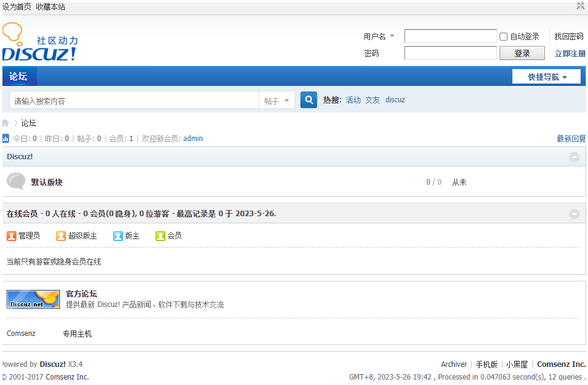
Task: Select the 论坛 navigation tab
Action: coord(18,76)
